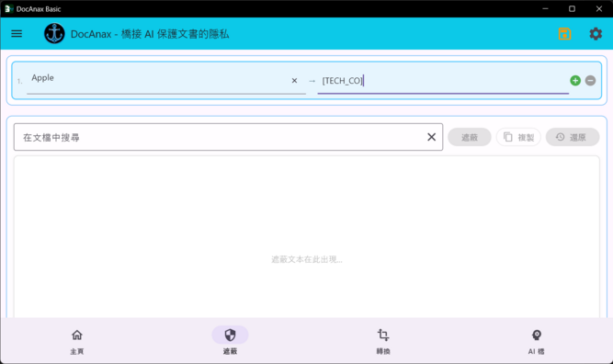The height and width of the screenshot is (364, 613).
Task: Open the AI 橋 tab
Action: 537,341
